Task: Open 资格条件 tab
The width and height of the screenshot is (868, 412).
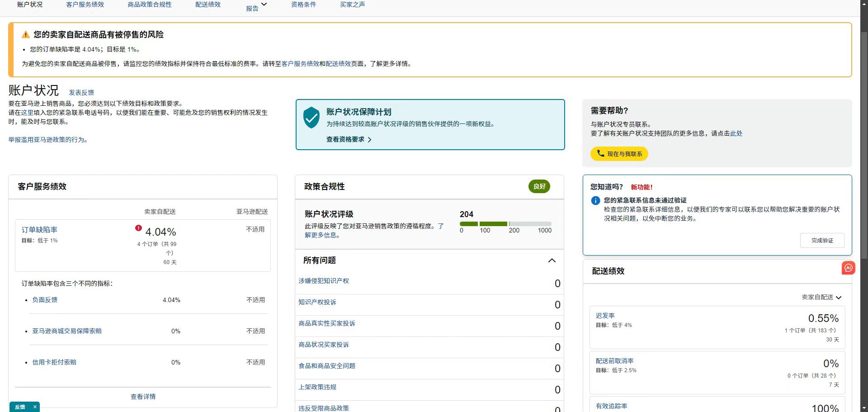Action: coord(304,5)
